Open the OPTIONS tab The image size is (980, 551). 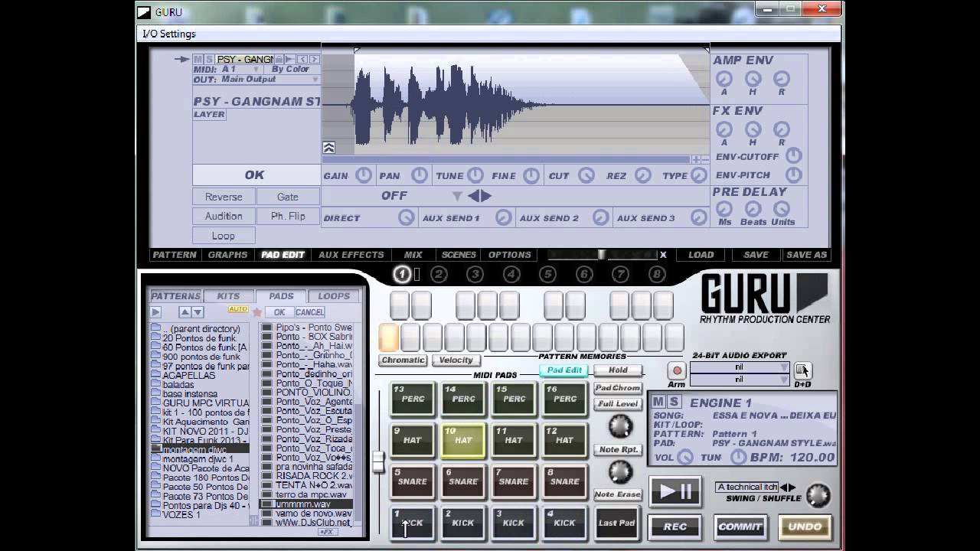tap(509, 255)
